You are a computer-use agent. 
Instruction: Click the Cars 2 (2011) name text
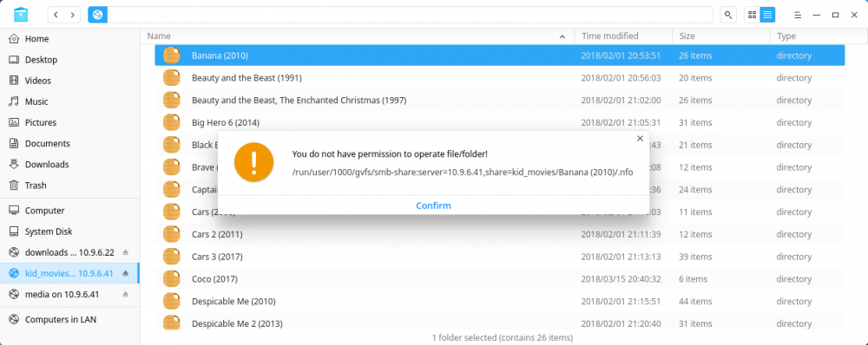click(x=217, y=234)
